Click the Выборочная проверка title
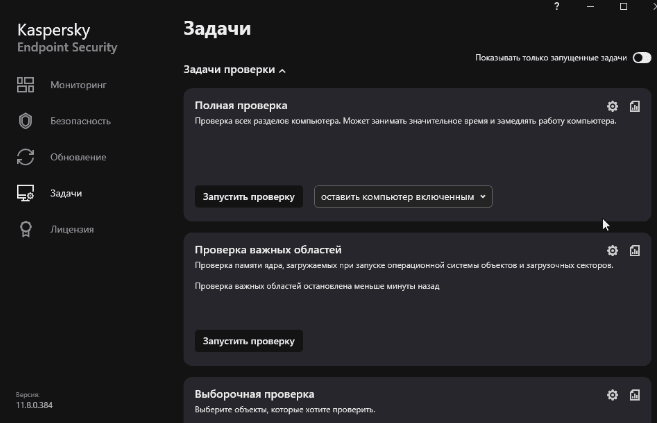 pyautogui.click(x=254, y=395)
